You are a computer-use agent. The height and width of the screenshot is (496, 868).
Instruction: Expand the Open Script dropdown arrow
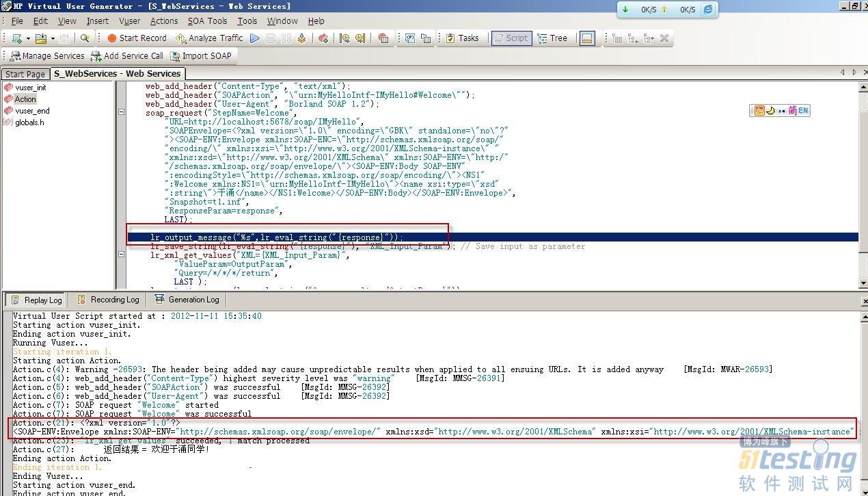coord(52,38)
